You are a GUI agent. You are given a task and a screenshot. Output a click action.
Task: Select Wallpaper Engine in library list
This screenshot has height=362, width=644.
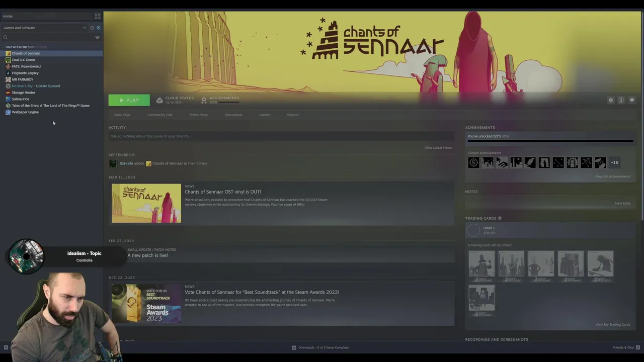coord(51,112)
